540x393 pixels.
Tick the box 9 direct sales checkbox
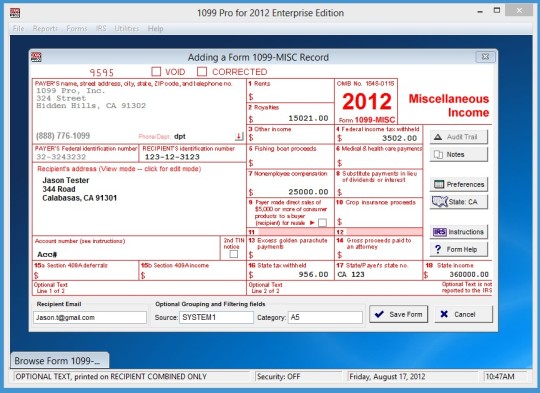[322, 223]
